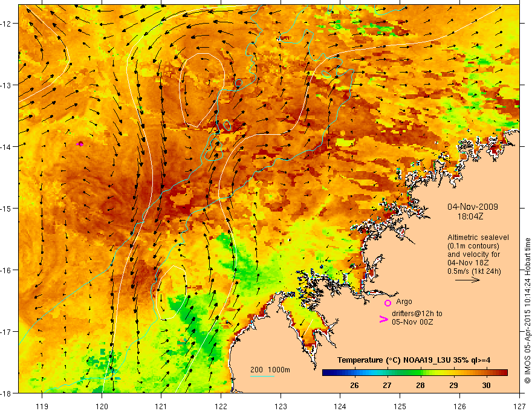Click the 122 longitude axis label
Screen dimensions: 532x411
[221, 406]
